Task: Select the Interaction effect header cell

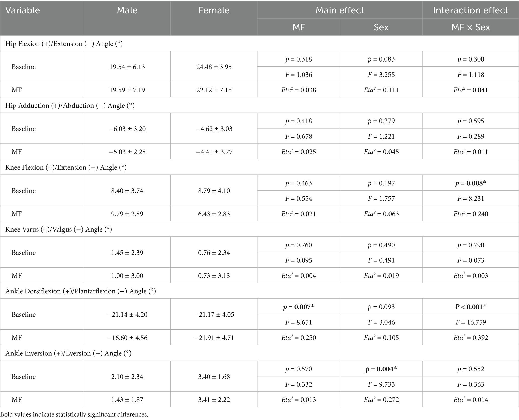Action: (471, 10)
